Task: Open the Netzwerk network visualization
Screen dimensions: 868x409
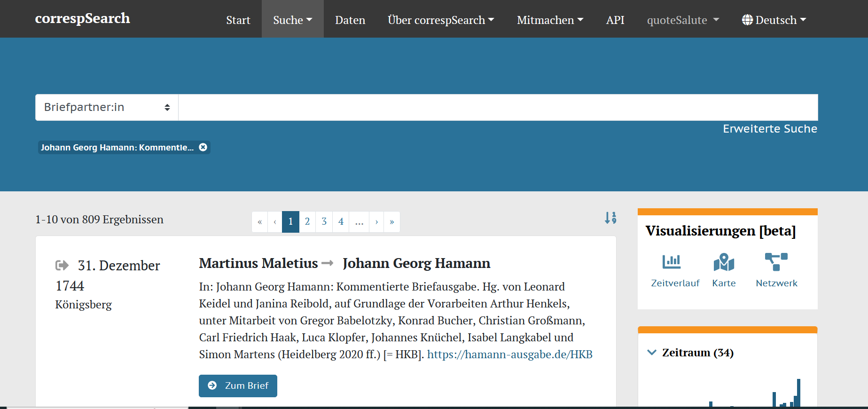Action: pos(776,270)
